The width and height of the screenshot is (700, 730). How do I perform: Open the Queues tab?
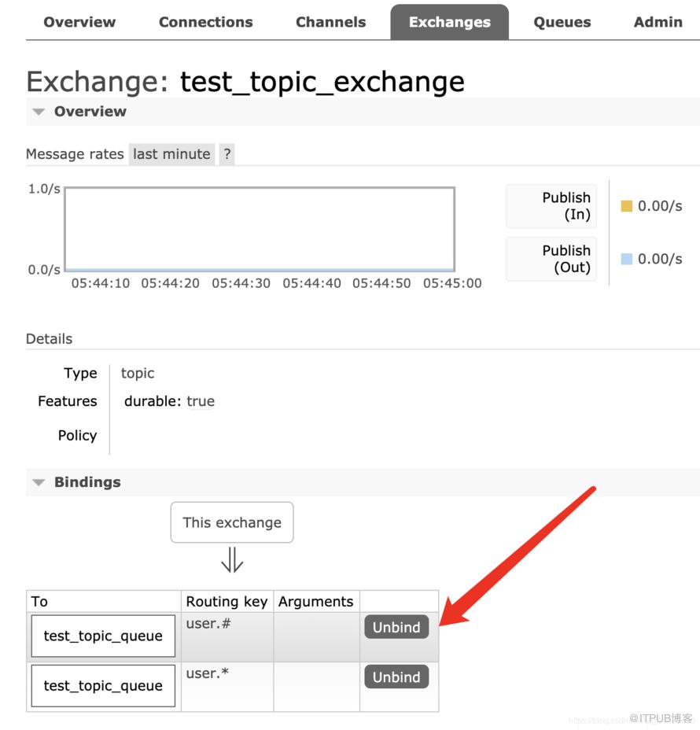(x=562, y=22)
